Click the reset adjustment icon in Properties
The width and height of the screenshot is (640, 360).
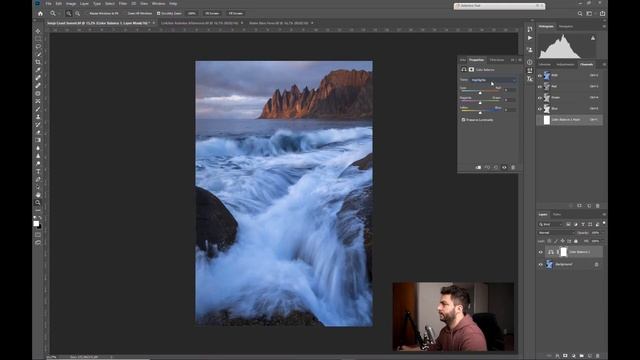[x=496, y=167]
